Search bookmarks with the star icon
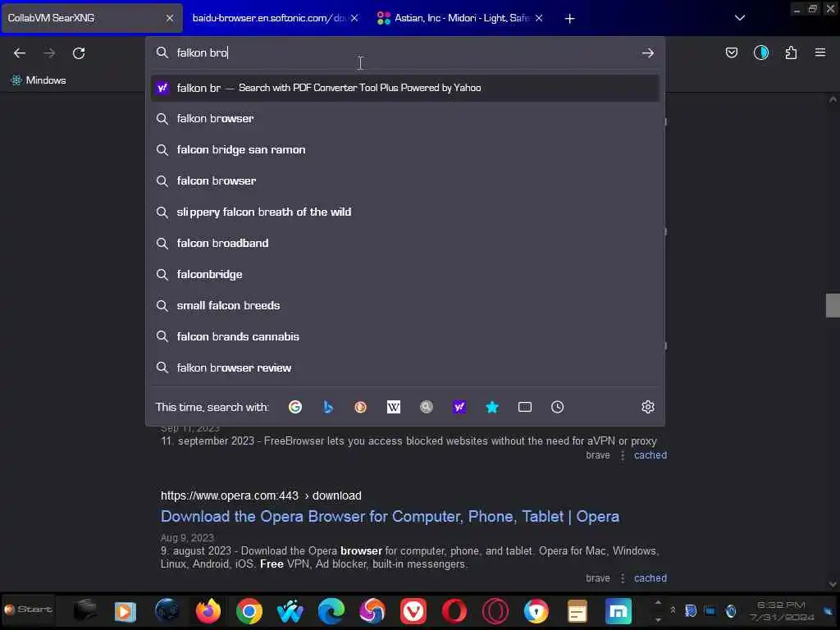 coord(492,407)
